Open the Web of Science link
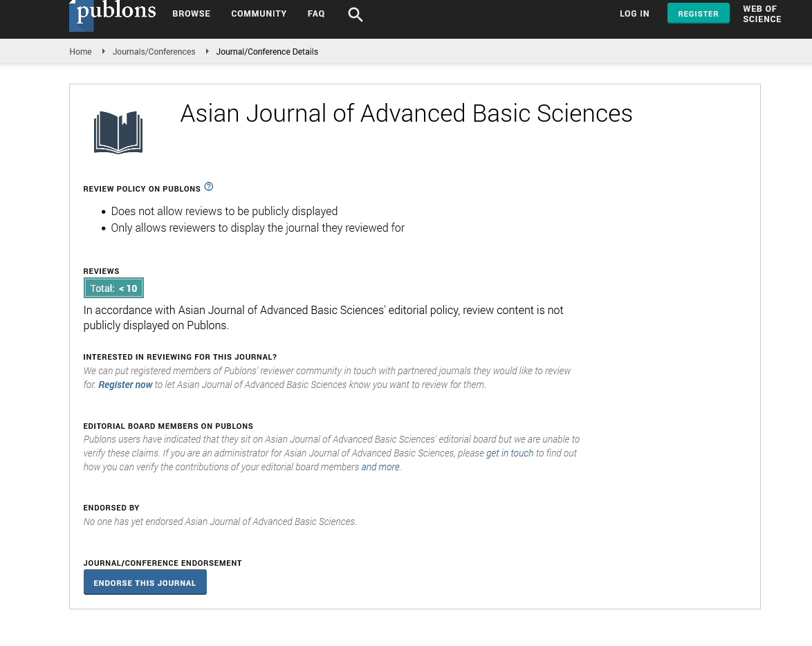 pos(762,14)
